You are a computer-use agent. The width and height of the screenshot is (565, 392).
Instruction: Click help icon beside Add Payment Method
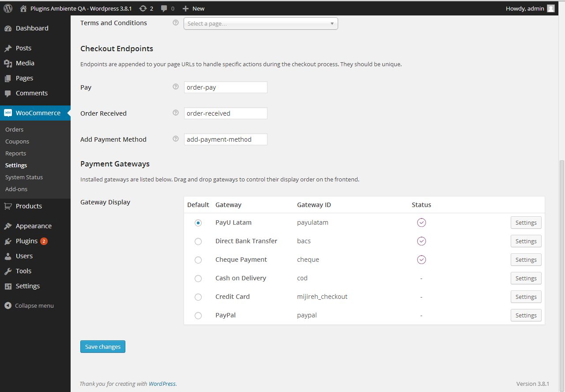176,139
